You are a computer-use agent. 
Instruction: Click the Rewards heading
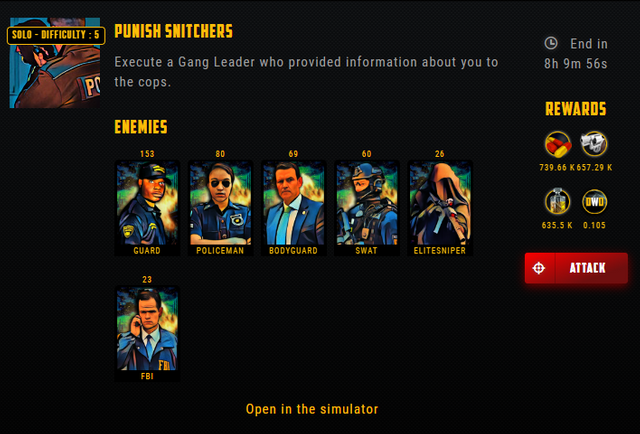tap(576, 109)
